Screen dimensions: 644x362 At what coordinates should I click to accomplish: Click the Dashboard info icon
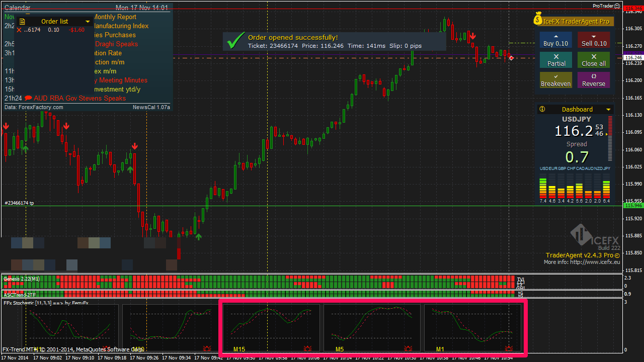point(542,109)
